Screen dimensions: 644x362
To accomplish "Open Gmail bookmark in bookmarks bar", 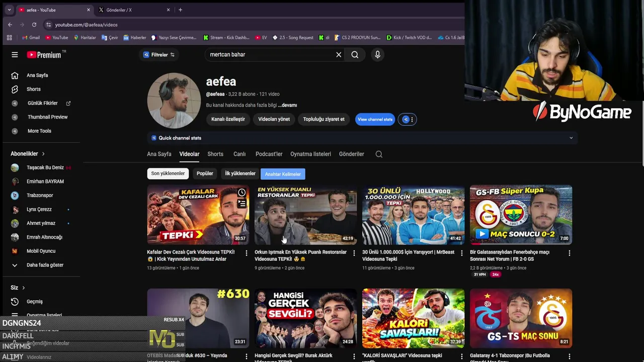I will (31, 38).
